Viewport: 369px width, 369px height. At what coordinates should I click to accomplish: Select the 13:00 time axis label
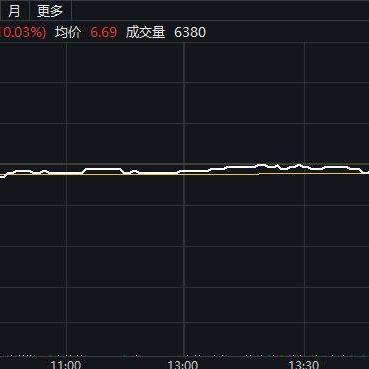183,365
